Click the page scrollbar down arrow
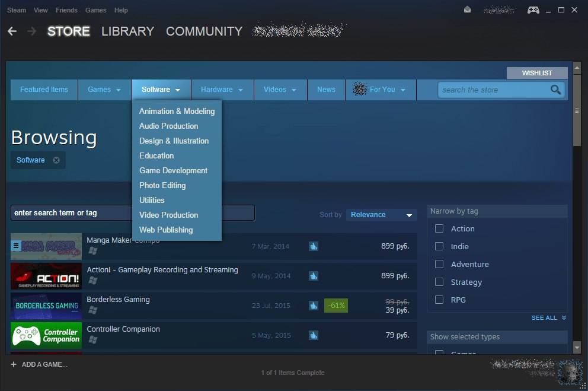The height and width of the screenshot is (391, 588). tap(577, 348)
